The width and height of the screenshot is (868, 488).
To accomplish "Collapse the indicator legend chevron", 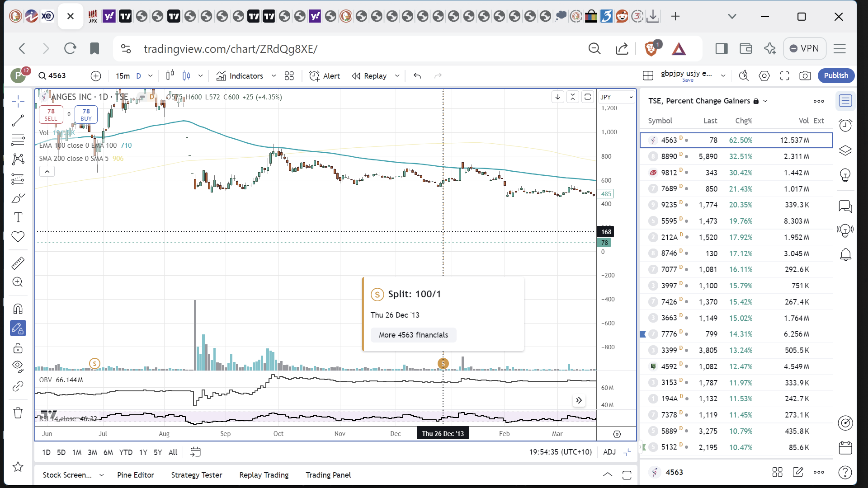I will 47,172.
